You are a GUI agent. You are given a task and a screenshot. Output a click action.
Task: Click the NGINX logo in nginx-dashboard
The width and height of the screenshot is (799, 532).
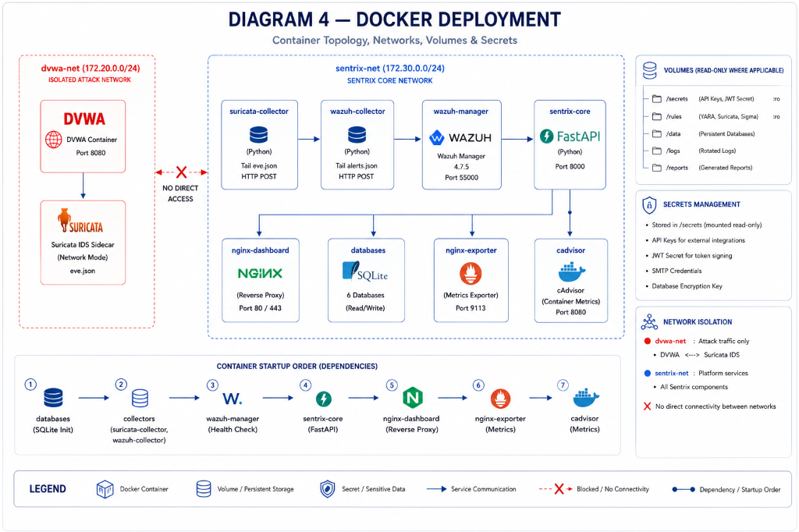point(260,273)
